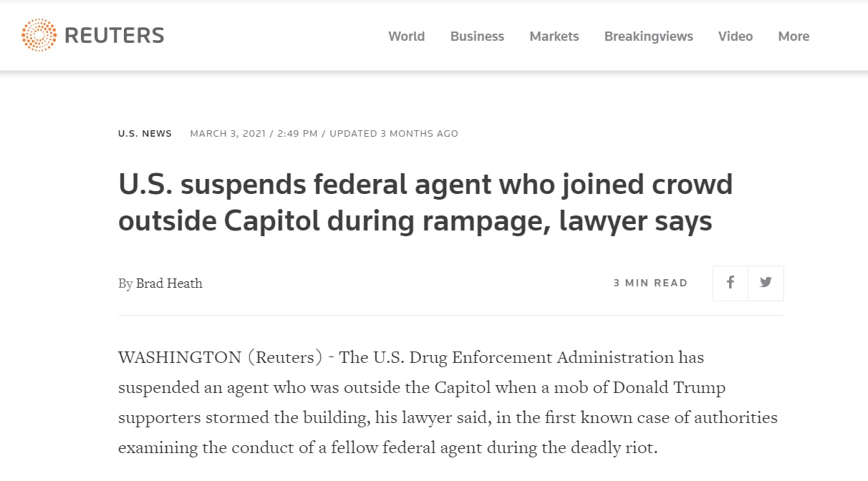Select the Video nav item
868x481 pixels.
coord(736,37)
